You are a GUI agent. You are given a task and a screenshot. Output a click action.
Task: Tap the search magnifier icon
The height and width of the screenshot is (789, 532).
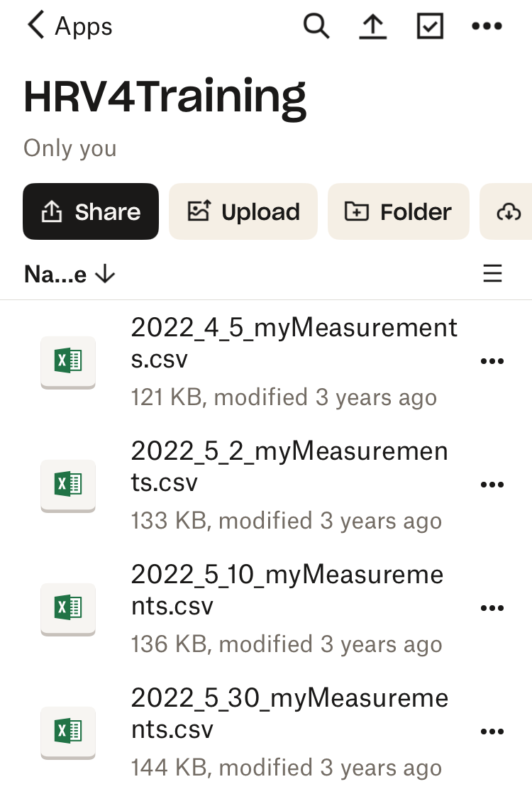pyautogui.click(x=316, y=27)
